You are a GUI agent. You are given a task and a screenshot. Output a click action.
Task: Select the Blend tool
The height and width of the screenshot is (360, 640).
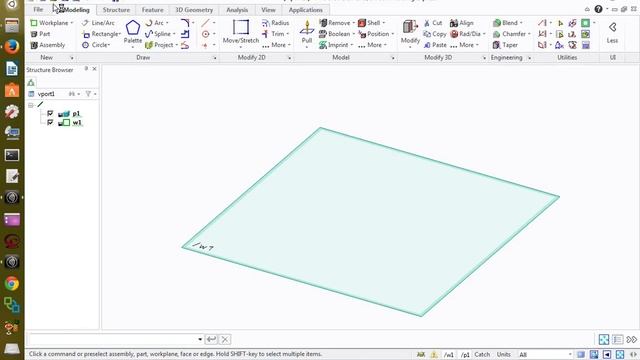pyautogui.click(x=505, y=23)
